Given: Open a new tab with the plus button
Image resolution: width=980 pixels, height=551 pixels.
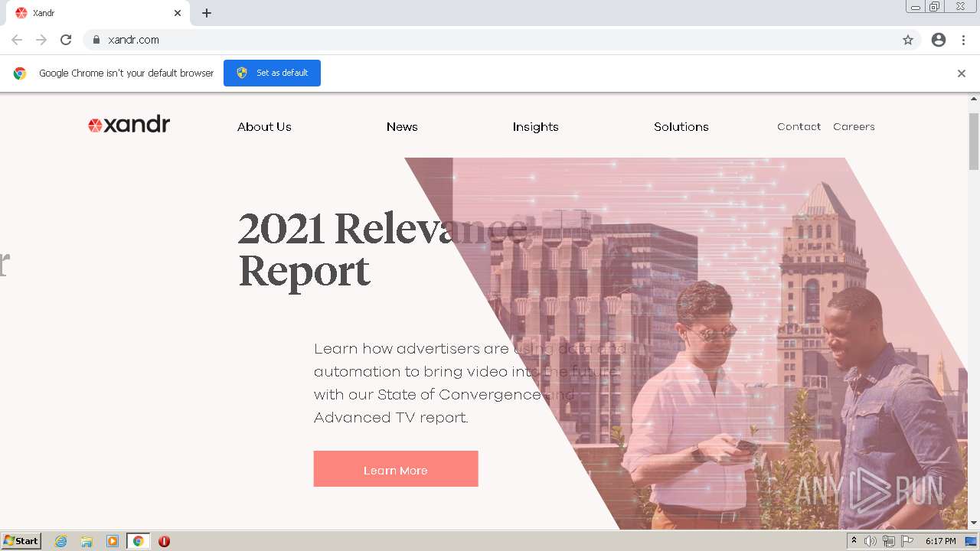Looking at the screenshot, I should [x=207, y=13].
